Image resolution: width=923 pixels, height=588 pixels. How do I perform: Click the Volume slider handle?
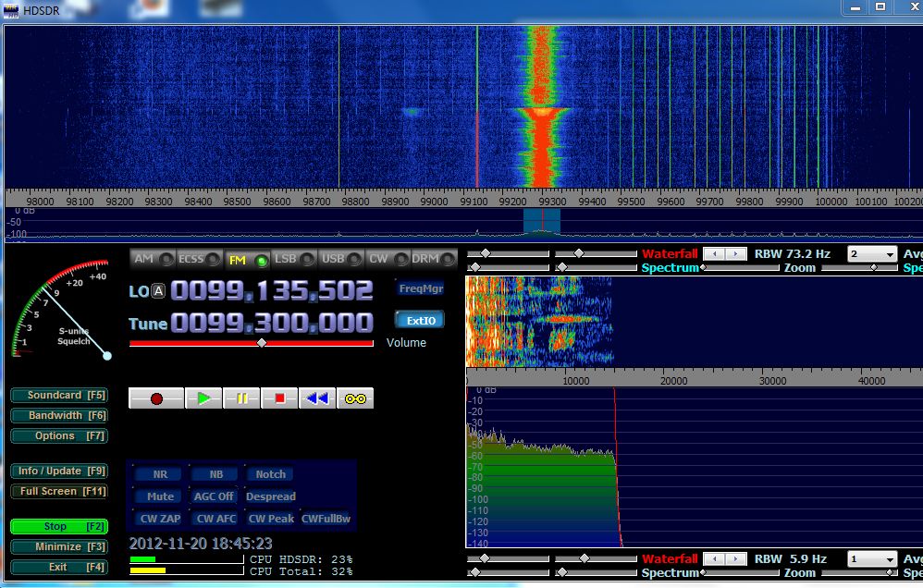[262, 343]
